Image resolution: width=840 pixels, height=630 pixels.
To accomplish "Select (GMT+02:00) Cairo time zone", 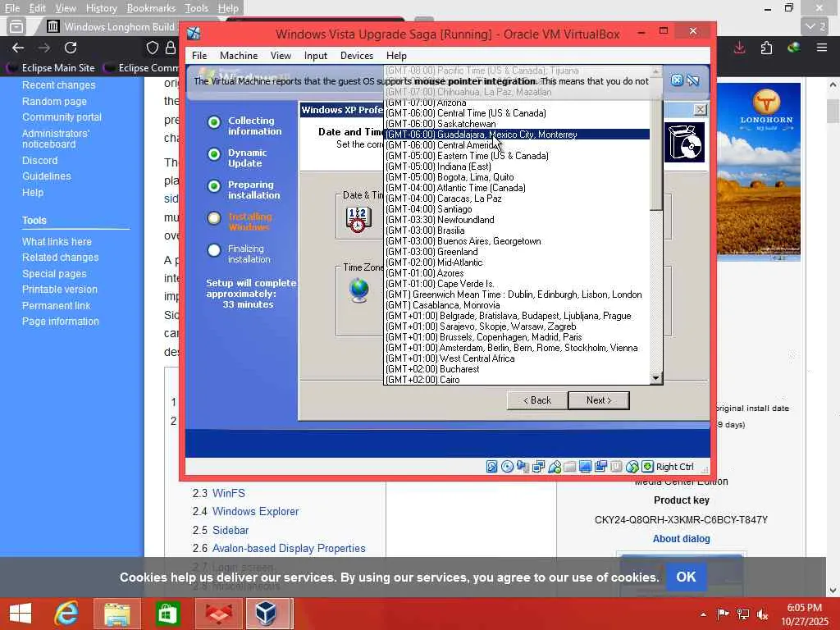I will click(x=518, y=379).
